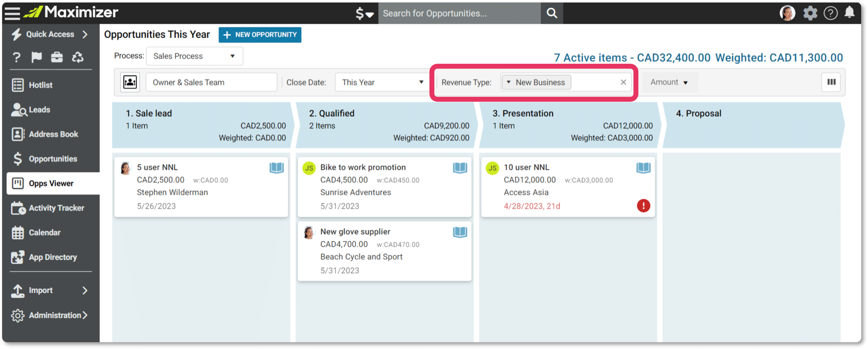Click book icon on New glove supplier
The height and width of the screenshot is (349, 868).
460,232
